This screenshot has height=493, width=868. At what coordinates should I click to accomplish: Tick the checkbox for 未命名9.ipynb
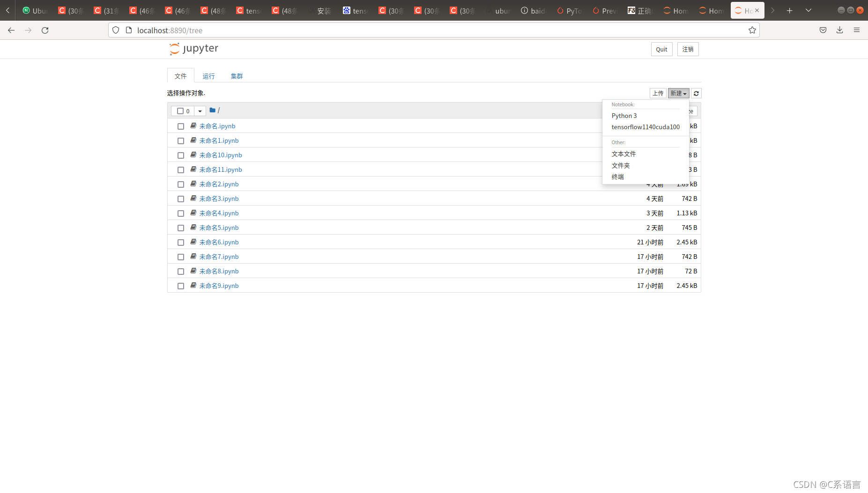coord(181,286)
